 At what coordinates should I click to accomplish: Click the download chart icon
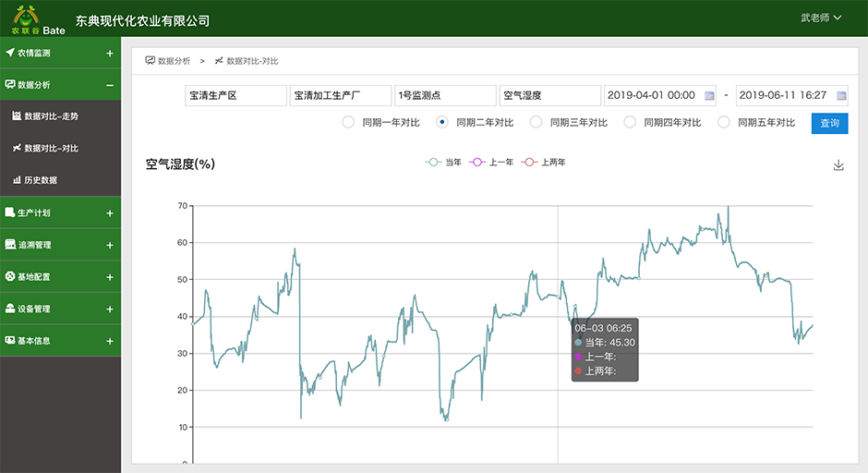tap(838, 165)
